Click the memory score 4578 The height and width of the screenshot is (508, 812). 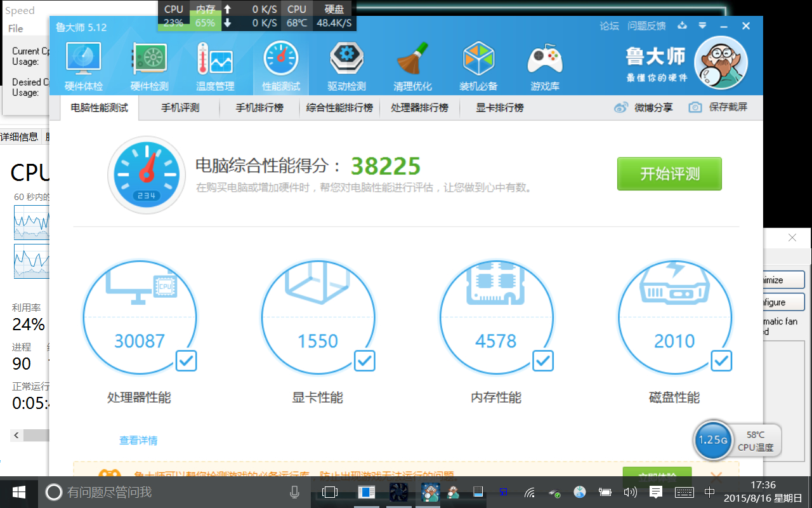[496, 341]
